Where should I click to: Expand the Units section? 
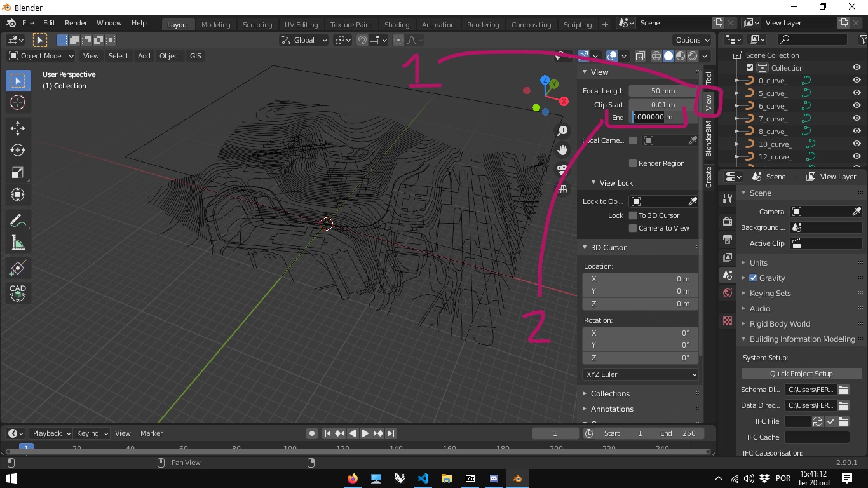tap(758, 262)
